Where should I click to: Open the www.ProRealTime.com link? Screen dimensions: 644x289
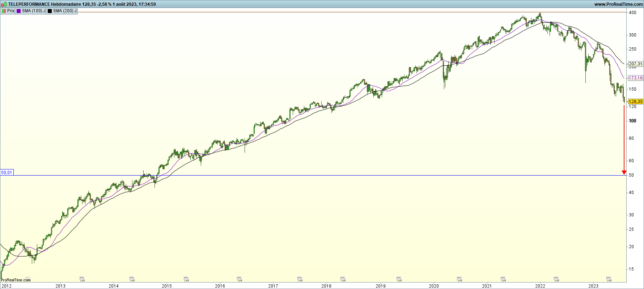click(x=618, y=4)
